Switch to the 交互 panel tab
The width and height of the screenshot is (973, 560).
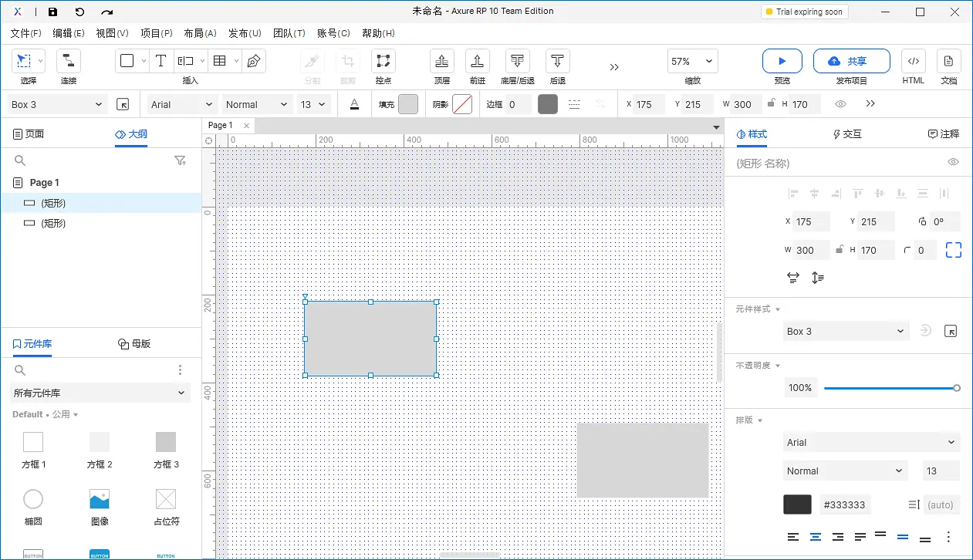(846, 133)
